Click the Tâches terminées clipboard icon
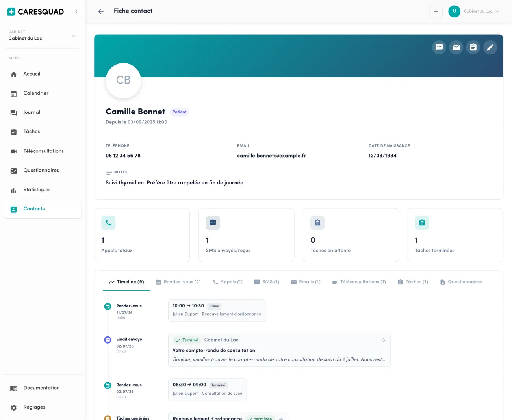 (x=422, y=223)
